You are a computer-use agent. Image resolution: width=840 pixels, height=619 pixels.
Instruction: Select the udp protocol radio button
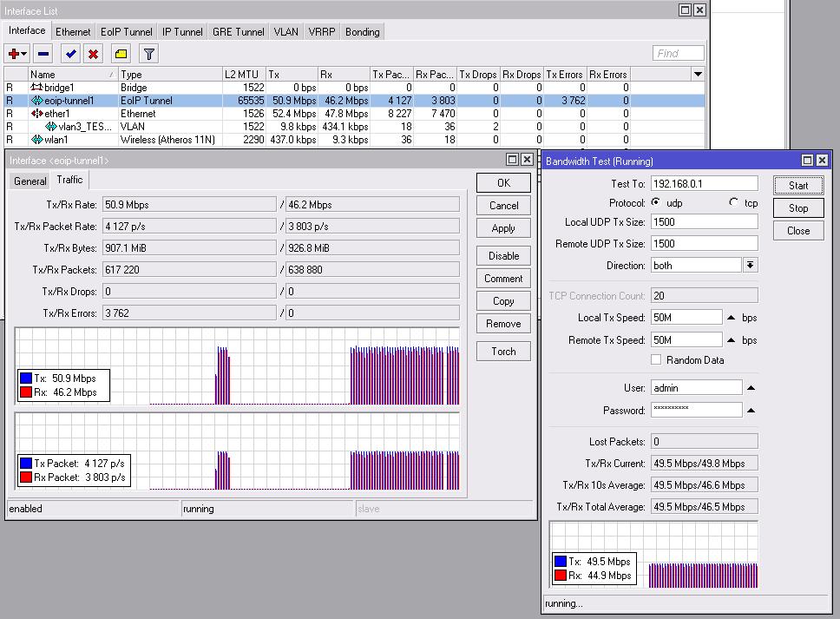tap(655, 202)
